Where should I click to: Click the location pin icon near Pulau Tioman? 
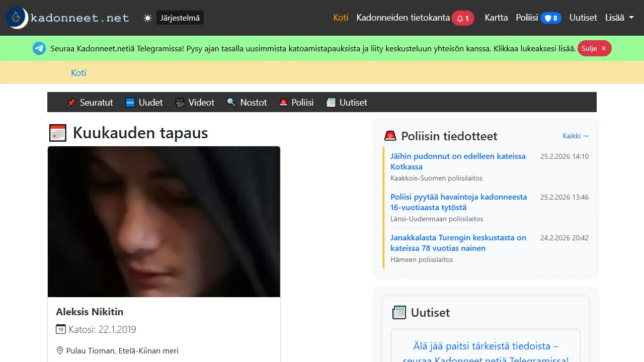pos(59,350)
